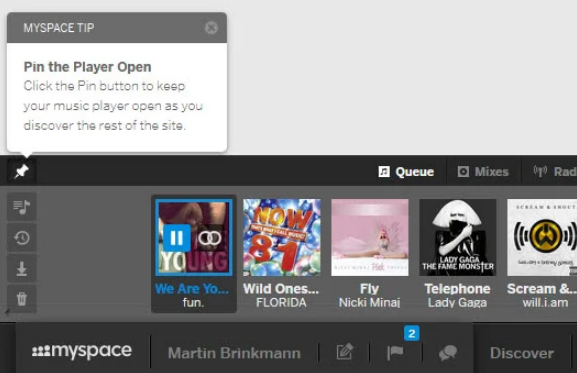Click the Pin player button

click(21, 171)
